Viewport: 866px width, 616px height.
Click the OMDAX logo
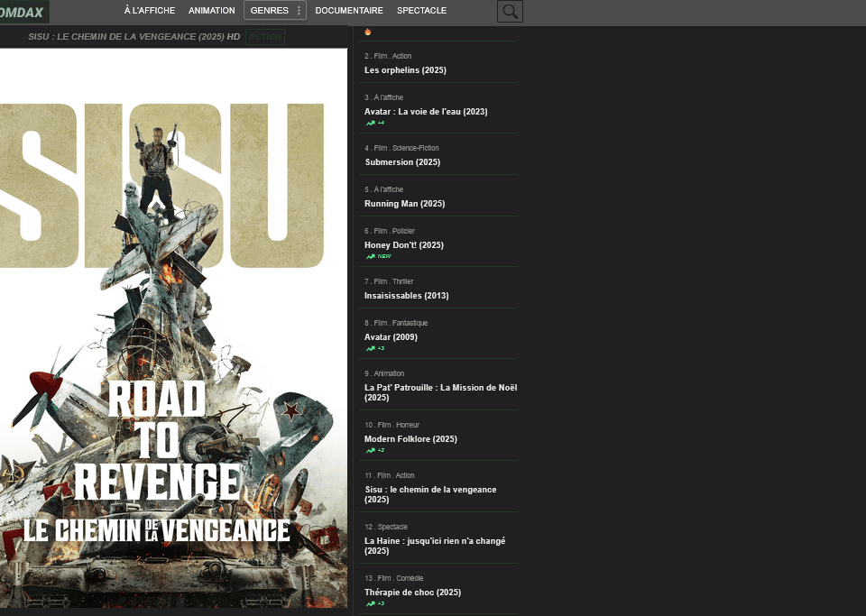[x=22, y=11]
